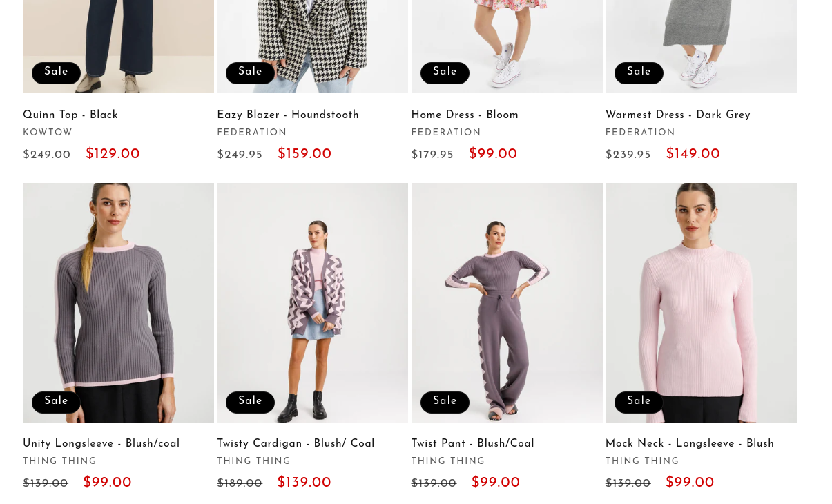View the Twist Pant - Blush/Coal product

(472, 444)
